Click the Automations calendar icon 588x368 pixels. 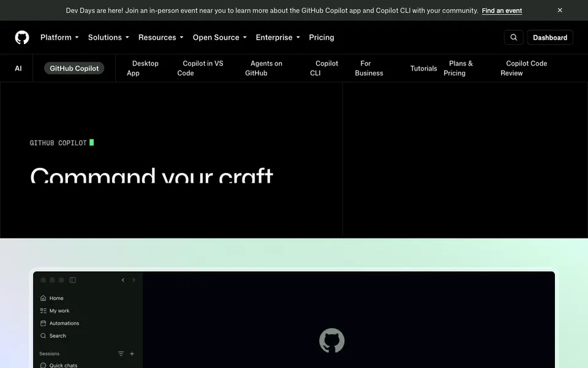tap(43, 323)
